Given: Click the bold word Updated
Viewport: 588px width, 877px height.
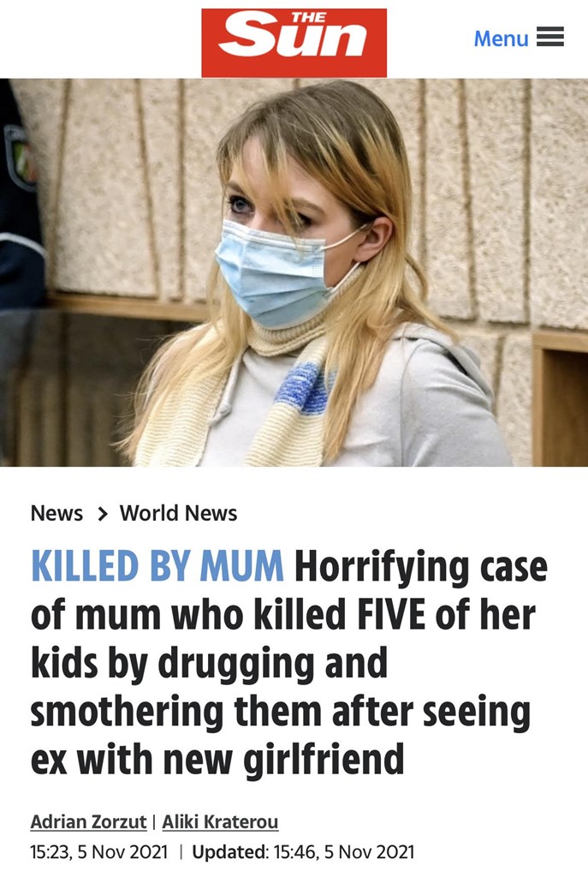Looking at the screenshot, I should tap(229, 852).
